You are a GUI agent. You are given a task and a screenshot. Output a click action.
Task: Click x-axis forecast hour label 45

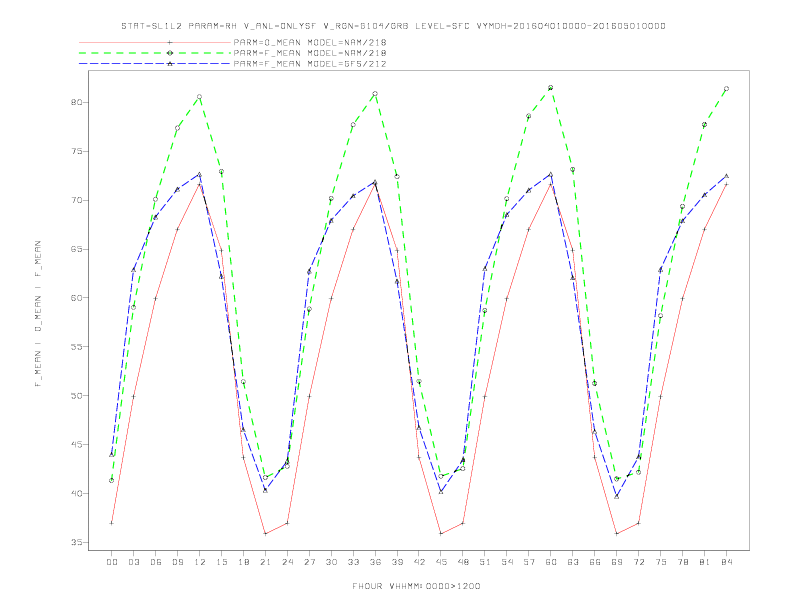(x=441, y=562)
